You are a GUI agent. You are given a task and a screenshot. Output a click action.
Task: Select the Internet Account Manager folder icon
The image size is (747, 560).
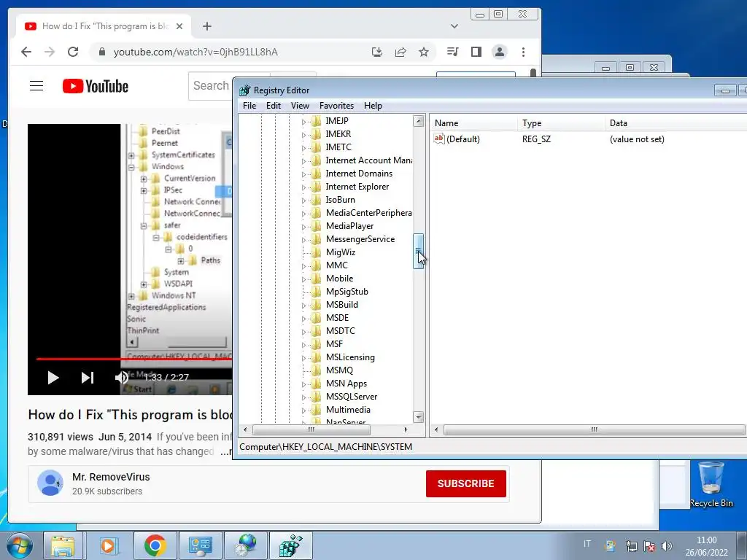316,160
